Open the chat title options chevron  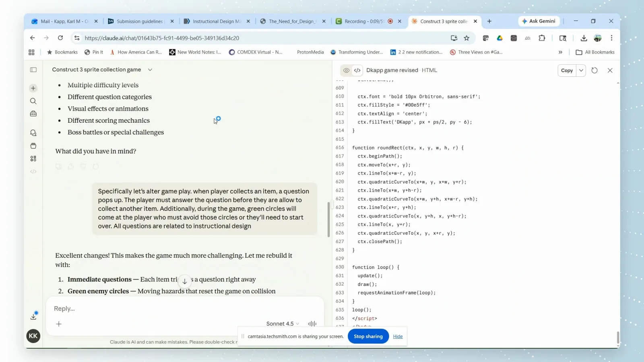click(x=150, y=70)
